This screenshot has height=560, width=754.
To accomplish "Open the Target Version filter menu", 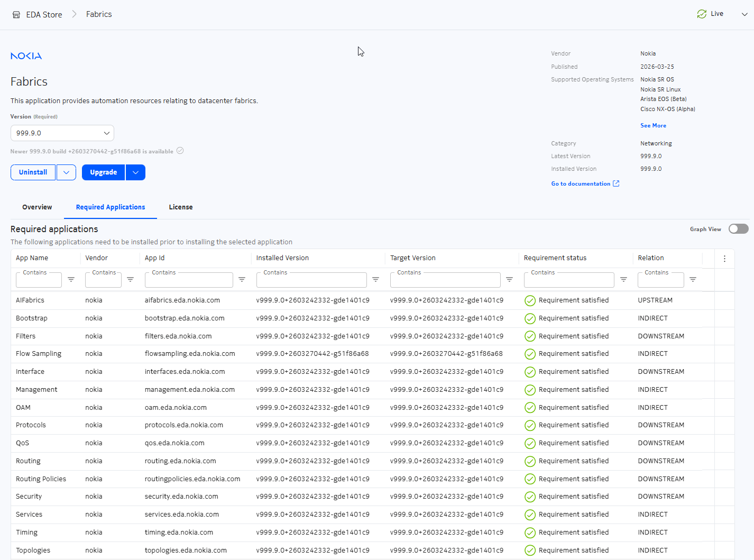I will point(509,279).
